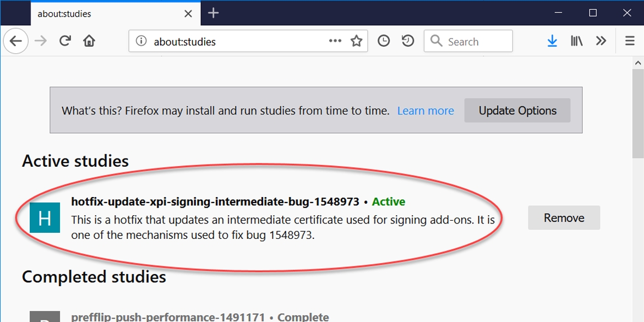Minimize the Firefox window

(558, 13)
